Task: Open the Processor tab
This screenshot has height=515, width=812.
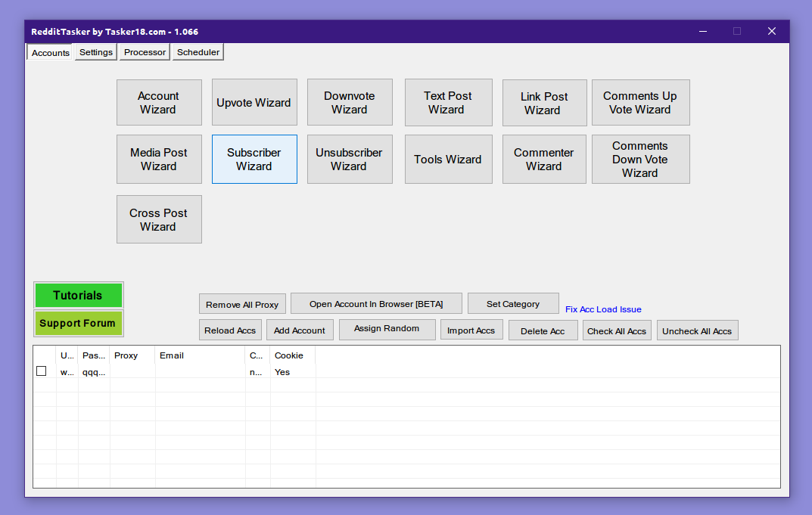Action: tap(145, 52)
